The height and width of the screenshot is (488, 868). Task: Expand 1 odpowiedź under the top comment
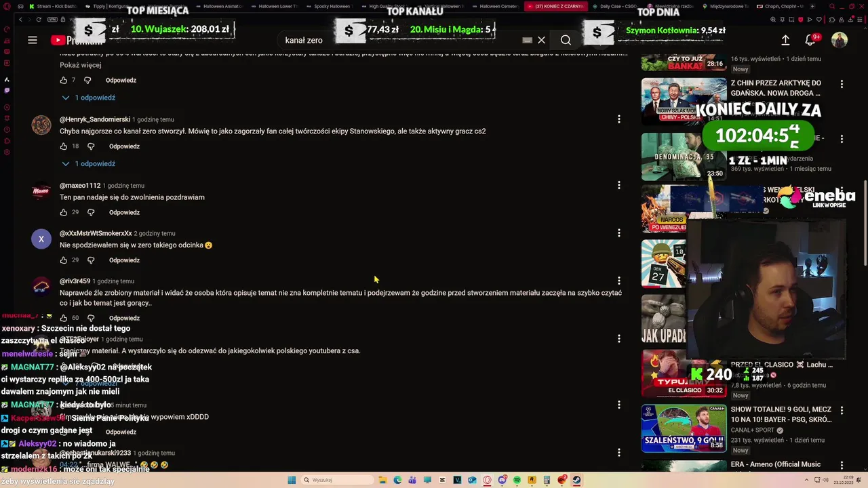pos(88,98)
